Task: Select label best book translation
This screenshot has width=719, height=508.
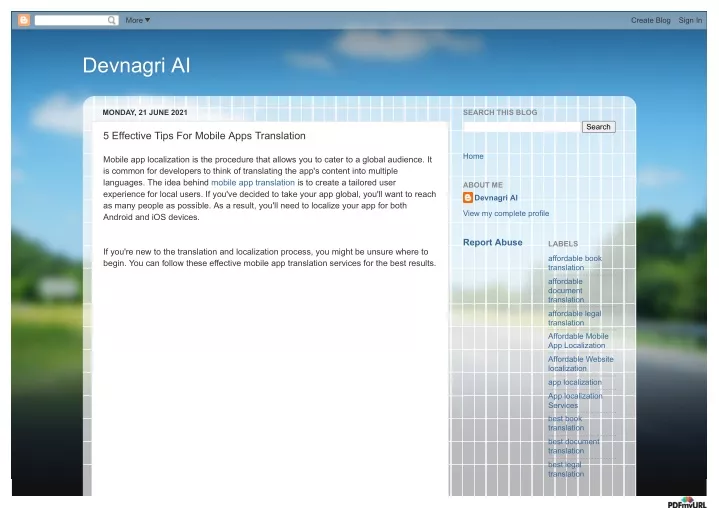Action: (x=566, y=423)
